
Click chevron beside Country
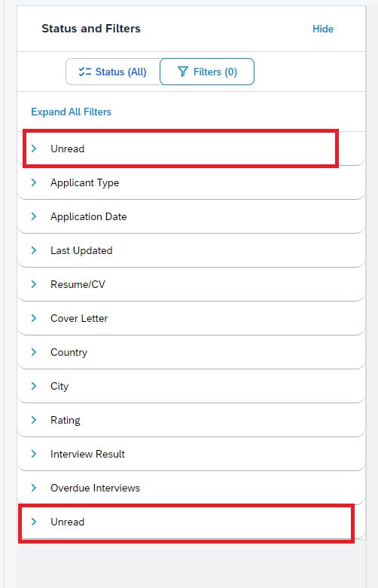[x=34, y=352]
